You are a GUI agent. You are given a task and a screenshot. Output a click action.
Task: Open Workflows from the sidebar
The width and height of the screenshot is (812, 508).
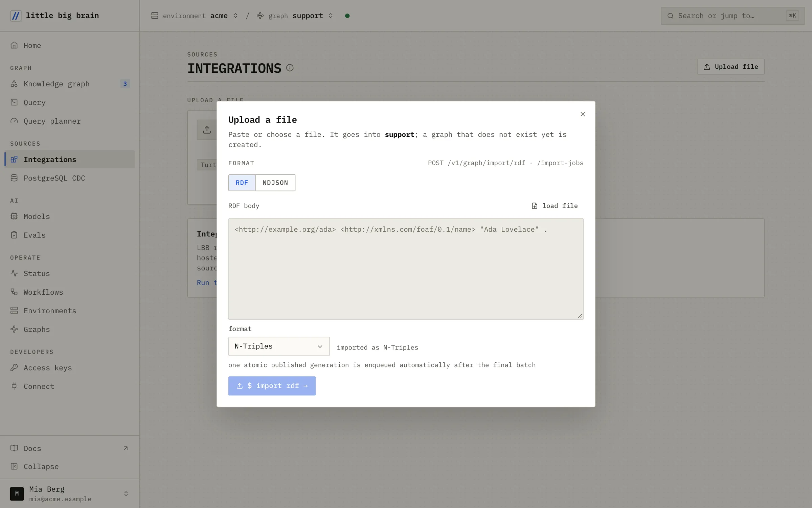tap(69, 292)
